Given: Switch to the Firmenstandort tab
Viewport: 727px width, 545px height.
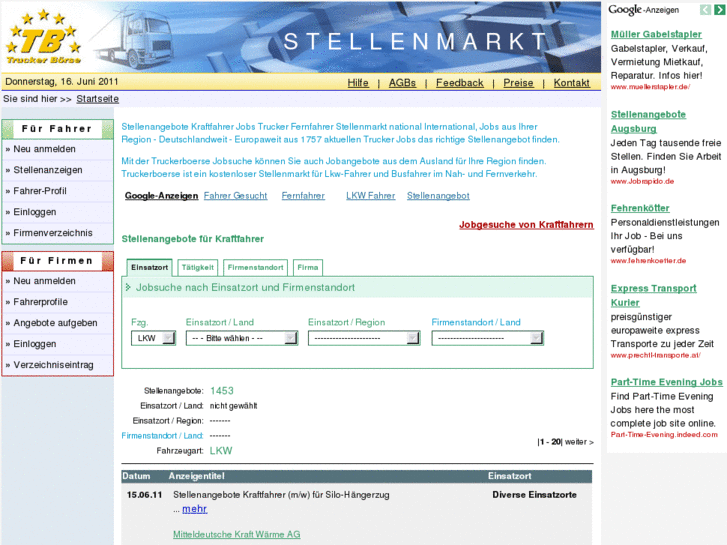Looking at the screenshot, I should point(255,268).
